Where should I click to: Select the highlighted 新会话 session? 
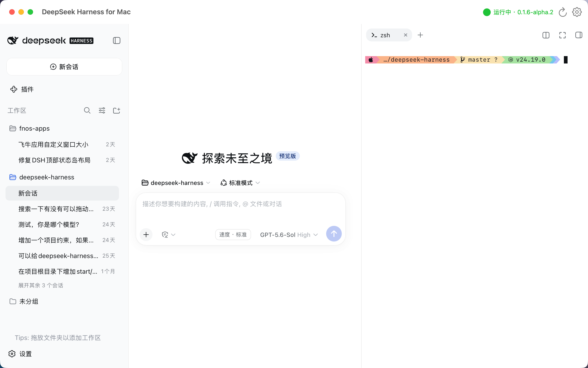point(62,193)
